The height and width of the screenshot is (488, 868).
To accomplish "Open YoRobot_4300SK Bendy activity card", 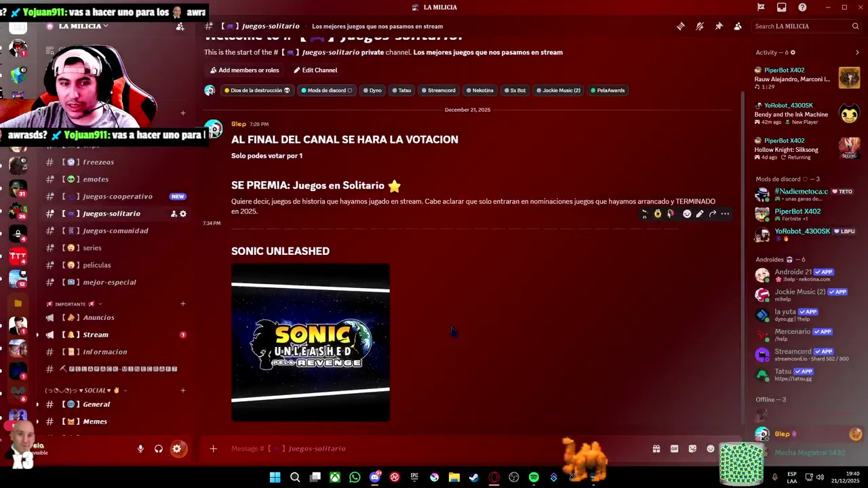I will [x=807, y=113].
